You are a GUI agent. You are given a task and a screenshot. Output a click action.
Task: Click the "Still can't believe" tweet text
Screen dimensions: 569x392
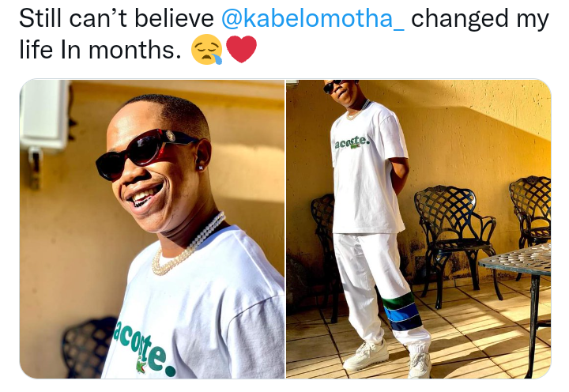116,18
